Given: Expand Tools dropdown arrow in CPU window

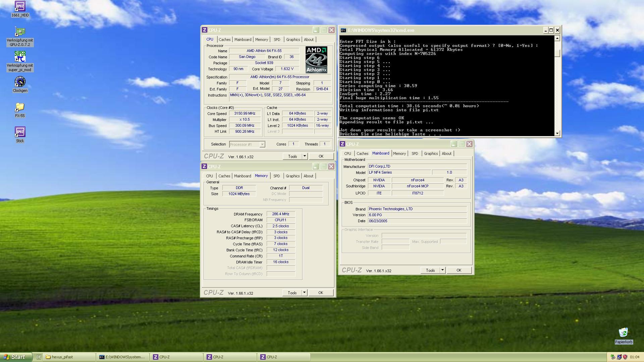Looking at the screenshot, I should [x=305, y=156].
